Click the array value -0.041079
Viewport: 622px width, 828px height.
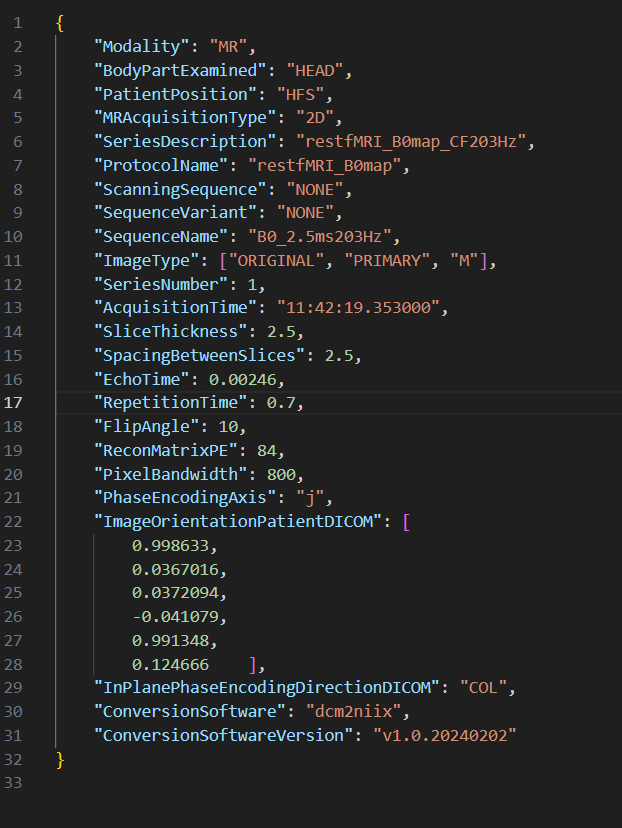tap(173, 616)
